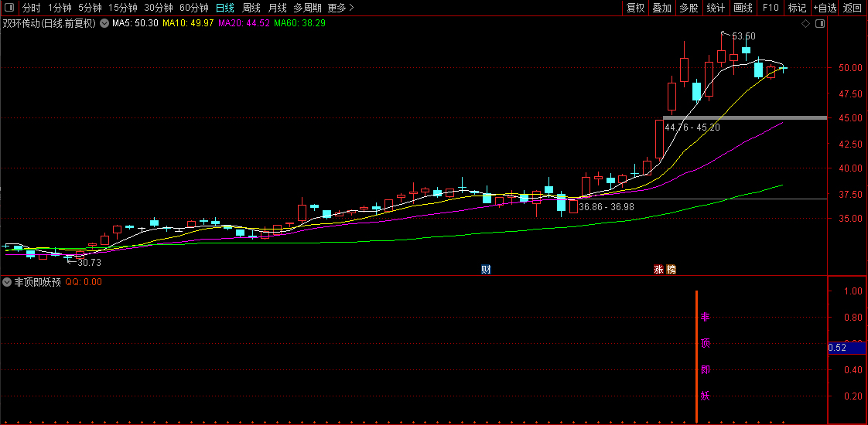Switch to the 周线 weekly tab
This screenshot has height=425, width=868.
[x=251, y=8]
